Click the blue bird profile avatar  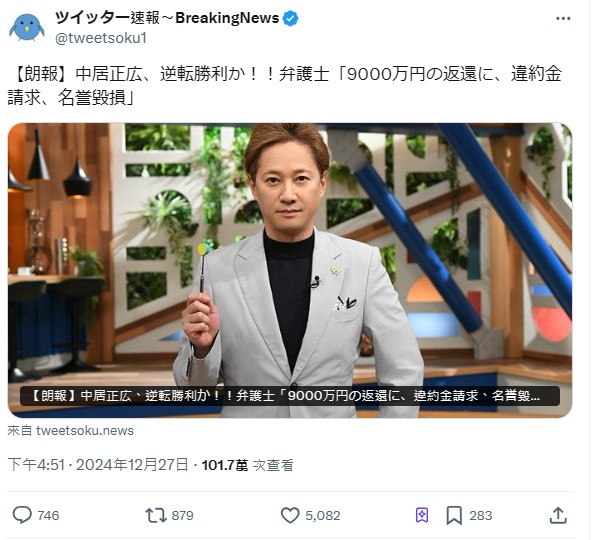click(x=27, y=27)
